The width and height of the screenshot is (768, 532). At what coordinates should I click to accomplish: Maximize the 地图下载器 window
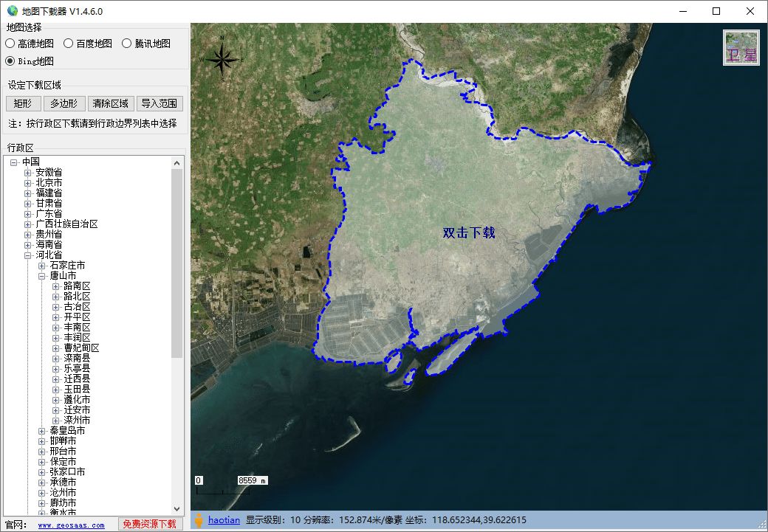(x=716, y=11)
